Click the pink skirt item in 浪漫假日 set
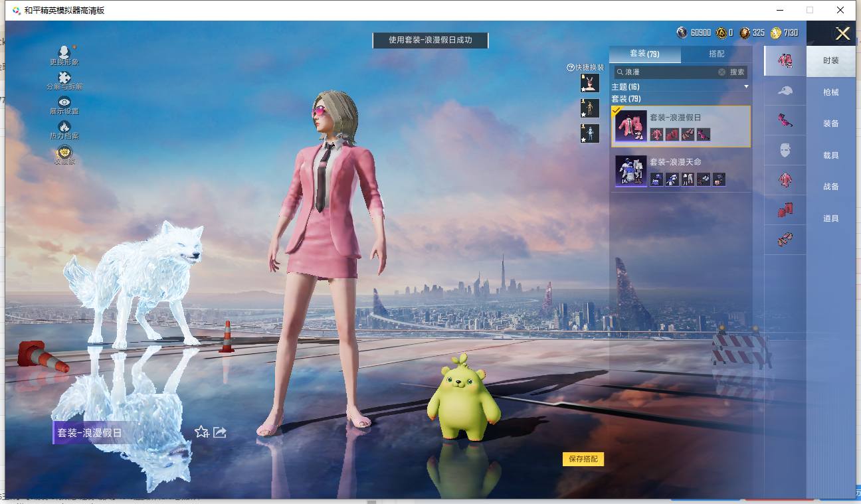 click(672, 134)
